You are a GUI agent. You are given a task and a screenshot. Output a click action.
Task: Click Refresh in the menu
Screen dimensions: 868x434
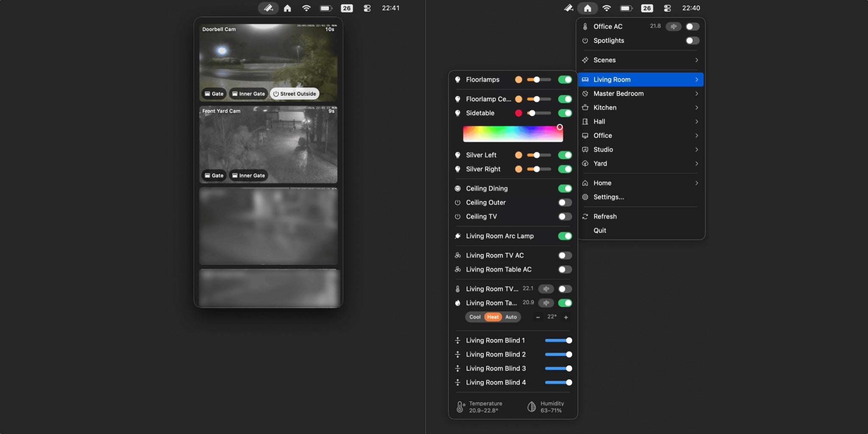[x=605, y=216]
